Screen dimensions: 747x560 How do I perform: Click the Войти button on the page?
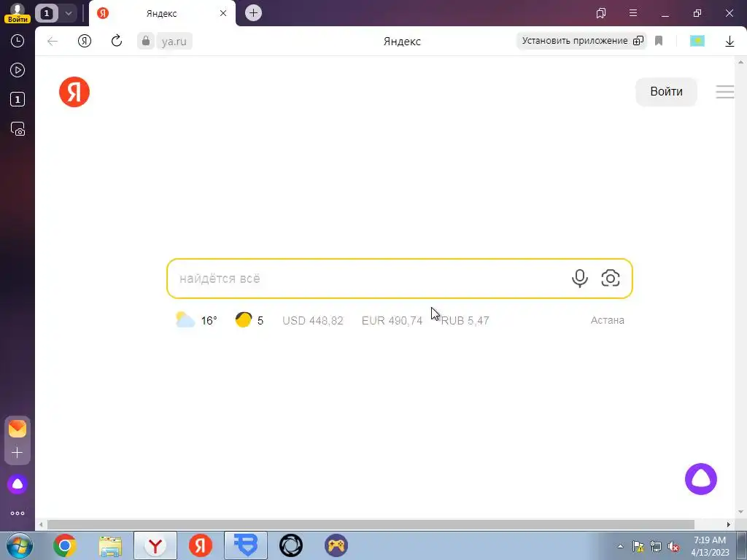[667, 91]
